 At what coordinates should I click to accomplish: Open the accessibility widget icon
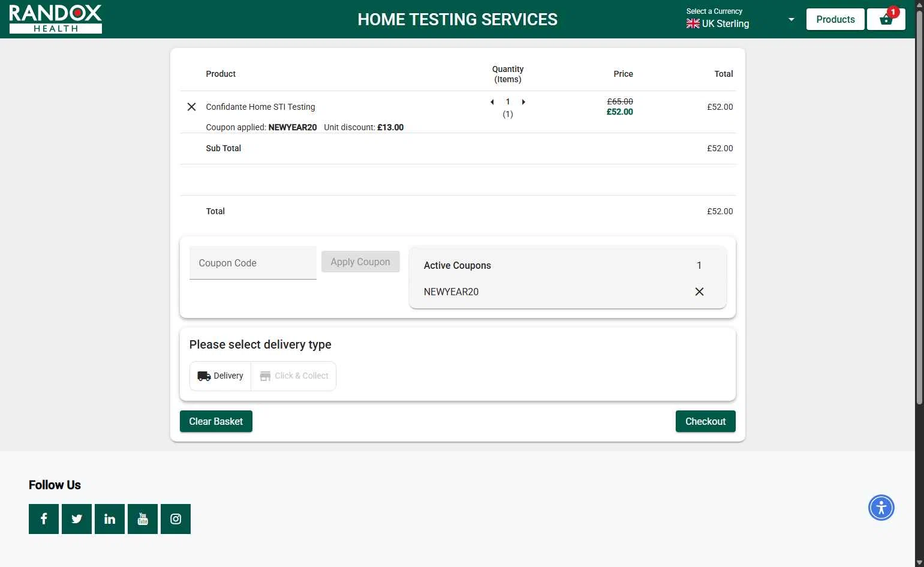point(881,508)
